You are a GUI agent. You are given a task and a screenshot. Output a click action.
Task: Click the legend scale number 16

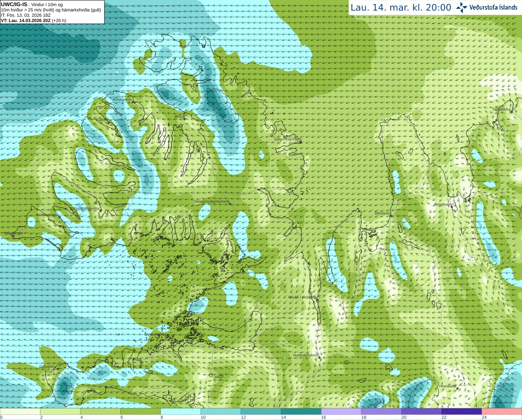point(324,417)
